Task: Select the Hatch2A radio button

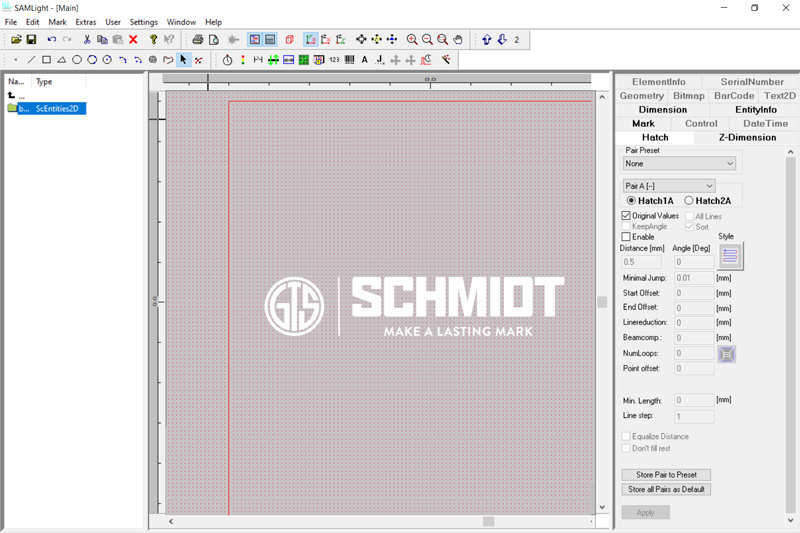Action: [689, 200]
